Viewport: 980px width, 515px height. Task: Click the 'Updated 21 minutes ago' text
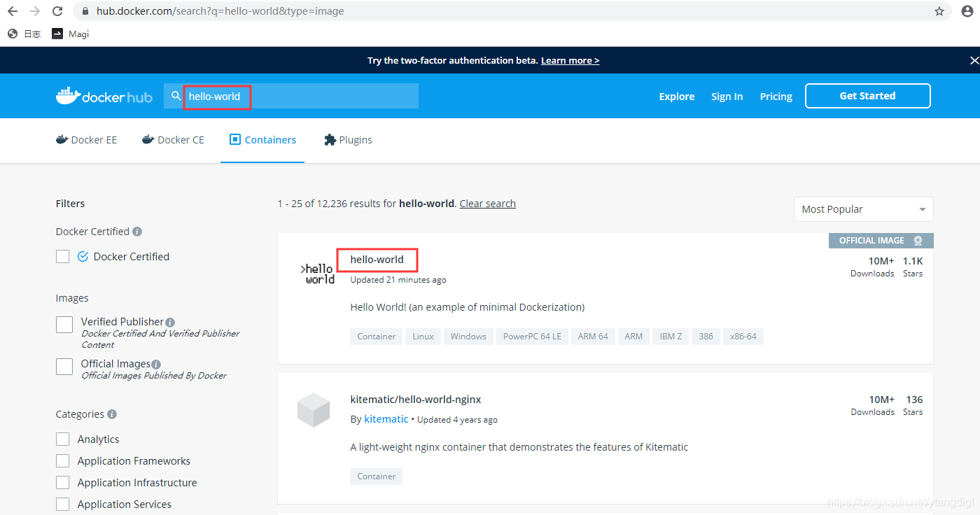point(398,280)
